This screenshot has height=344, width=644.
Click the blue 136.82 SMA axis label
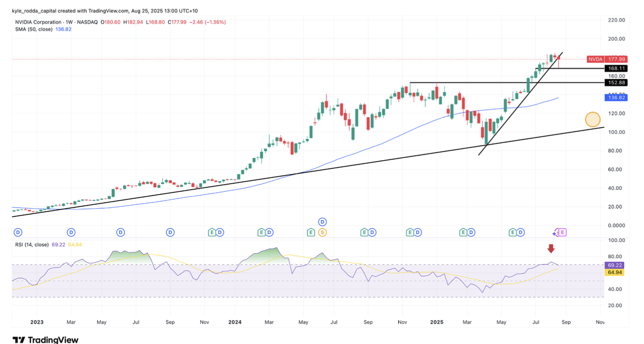(x=616, y=97)
